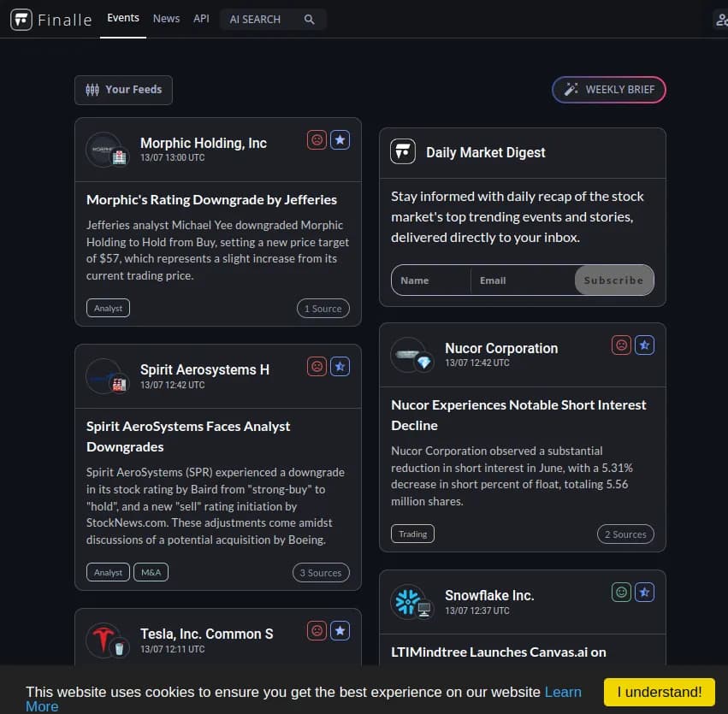Open the News tab
The height and width of the screenshot is (714, 728).
[x=166, y=19]
